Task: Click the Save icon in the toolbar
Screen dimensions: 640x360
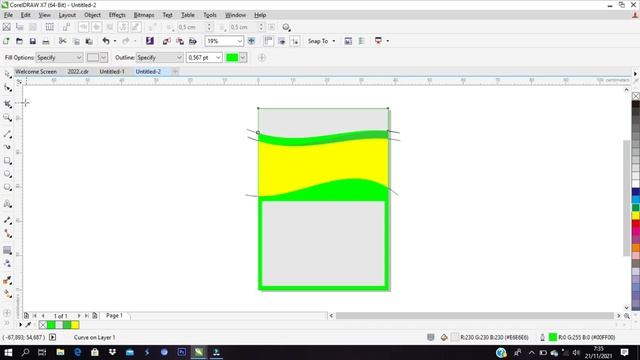Action: tap(33, 41)
